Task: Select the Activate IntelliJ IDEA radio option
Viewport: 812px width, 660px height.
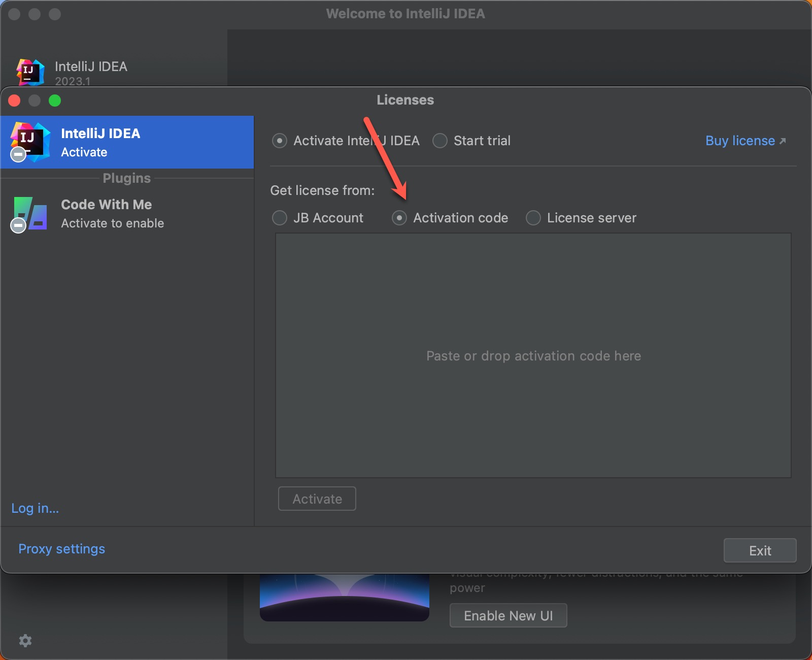Action: click(x=280, y=141)
